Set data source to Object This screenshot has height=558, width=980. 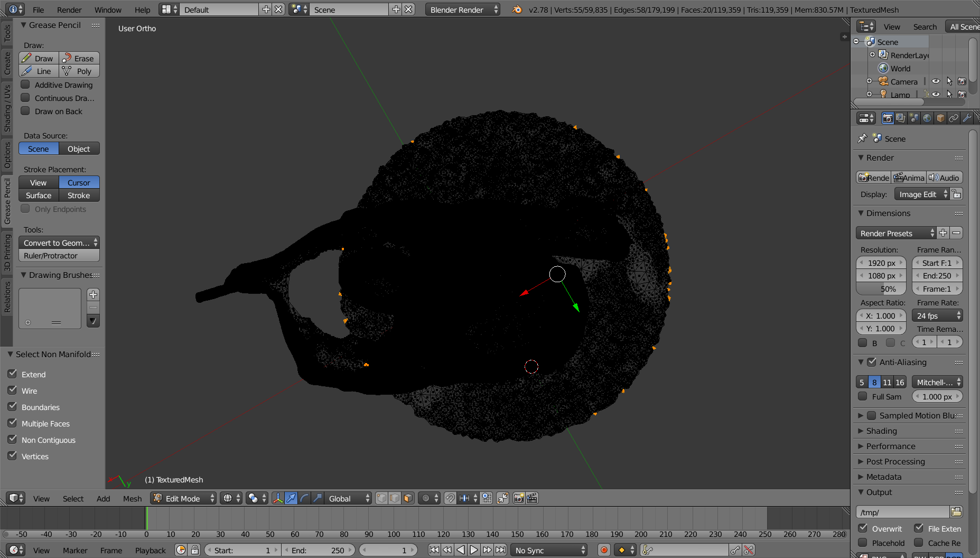tap(79, 148)
